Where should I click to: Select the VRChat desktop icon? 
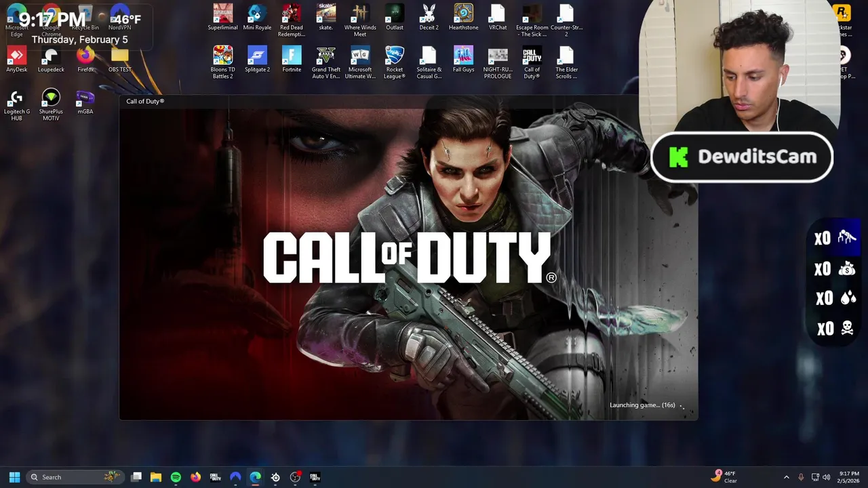click(x=498, y=18)
